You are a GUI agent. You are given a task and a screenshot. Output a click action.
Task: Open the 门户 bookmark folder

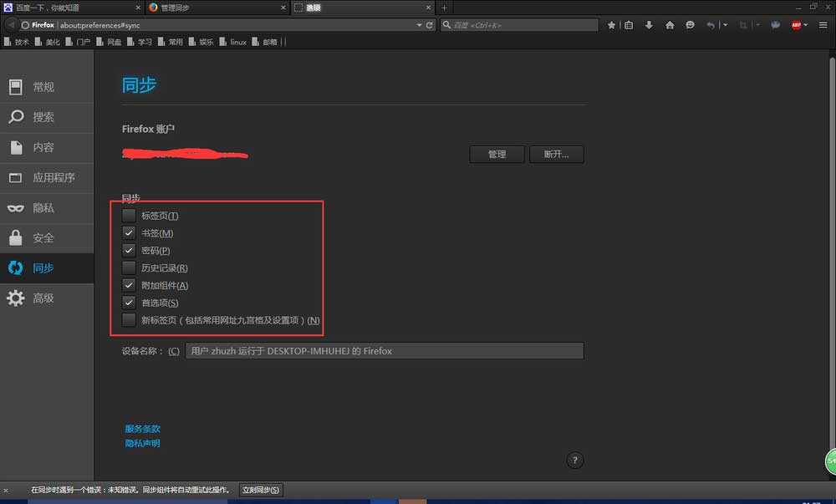click(x=78, y=42)
